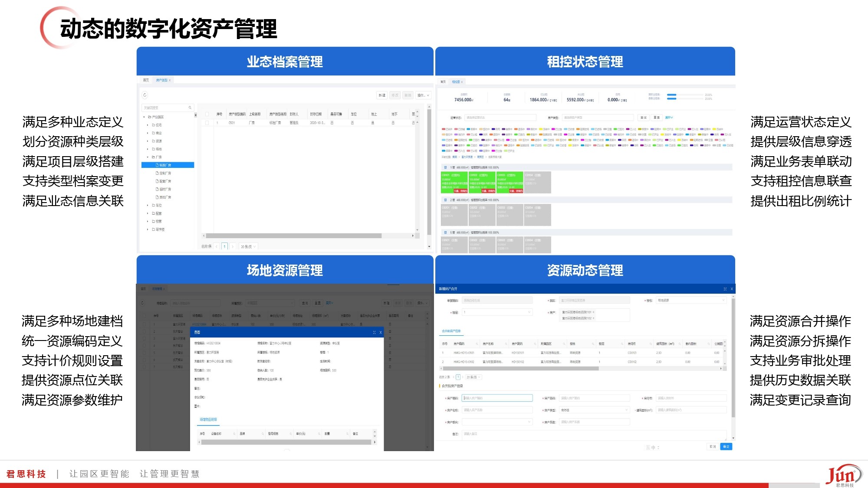This screenshot has height=488, width=868.
Task: Select highlighted 标准厂房 tree node
Action: click(168, 165)
